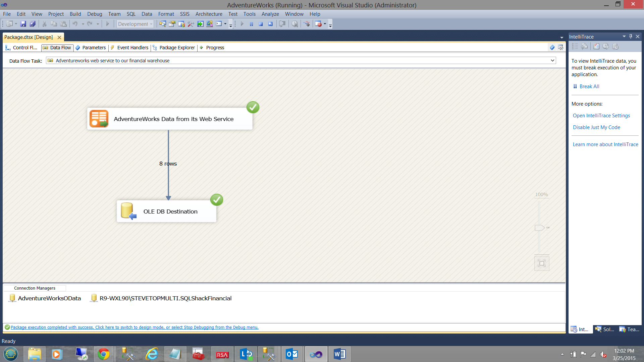Click Save All toolbar icon
The height and width of the screenshot is (362, 644).
33,24
